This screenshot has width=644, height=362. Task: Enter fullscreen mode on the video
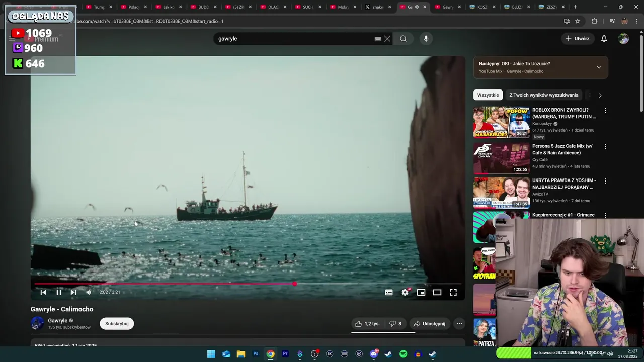(453, 292)
